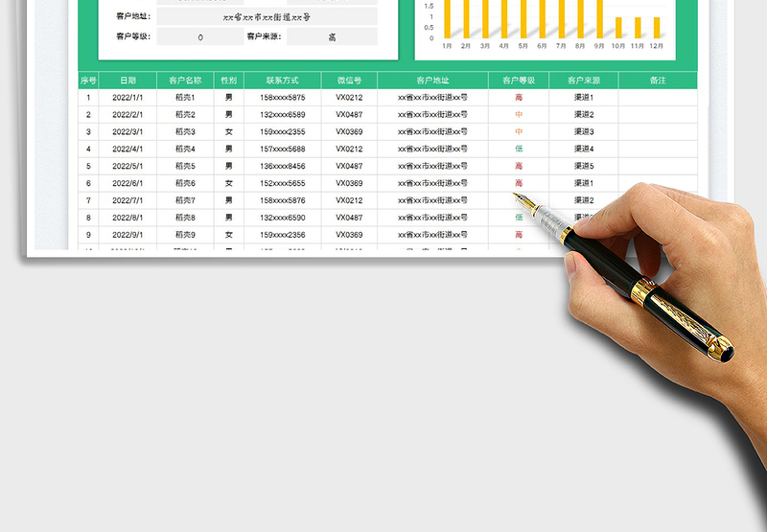Select phone cell 158xxxx5875
The height and width of the screenshot is (532, 767).
pyautogui.click(x=282, y=98)
